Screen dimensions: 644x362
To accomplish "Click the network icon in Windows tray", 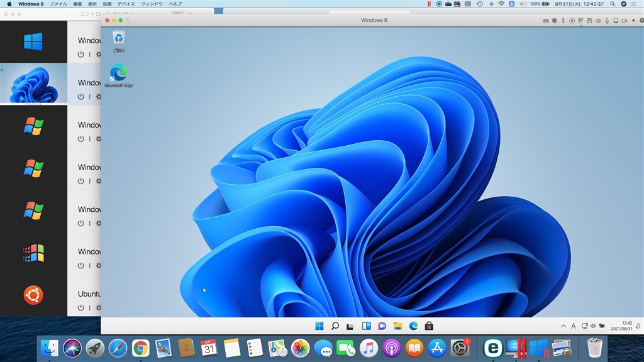I will click(584, 326).
